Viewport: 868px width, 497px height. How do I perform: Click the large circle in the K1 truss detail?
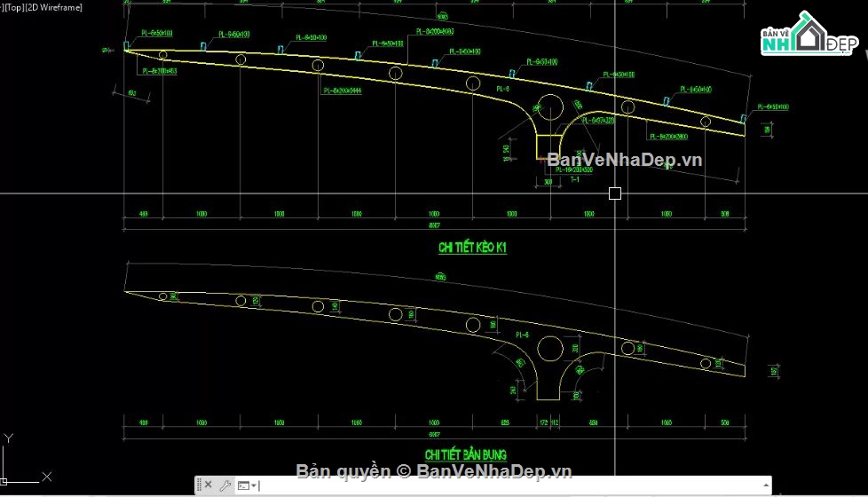pos(550,108)
